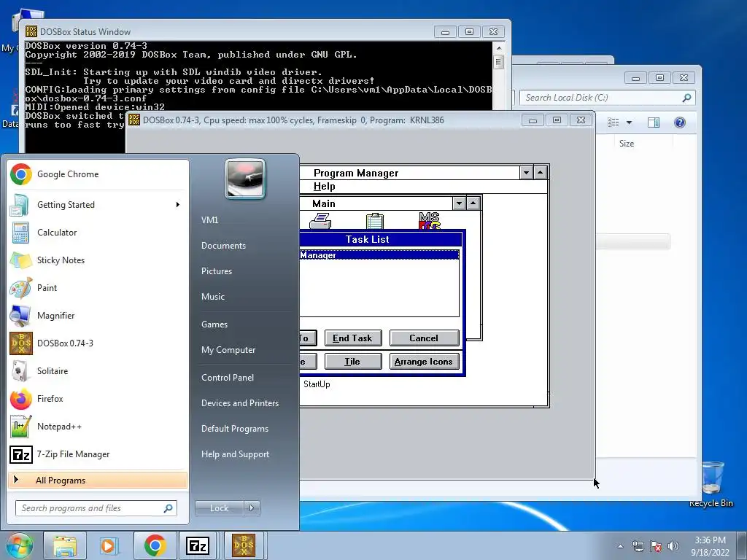The height and width of the screenshot is (560, 747).
Task: Select Manager entry in Task List
Action: (x=379, y=255)
